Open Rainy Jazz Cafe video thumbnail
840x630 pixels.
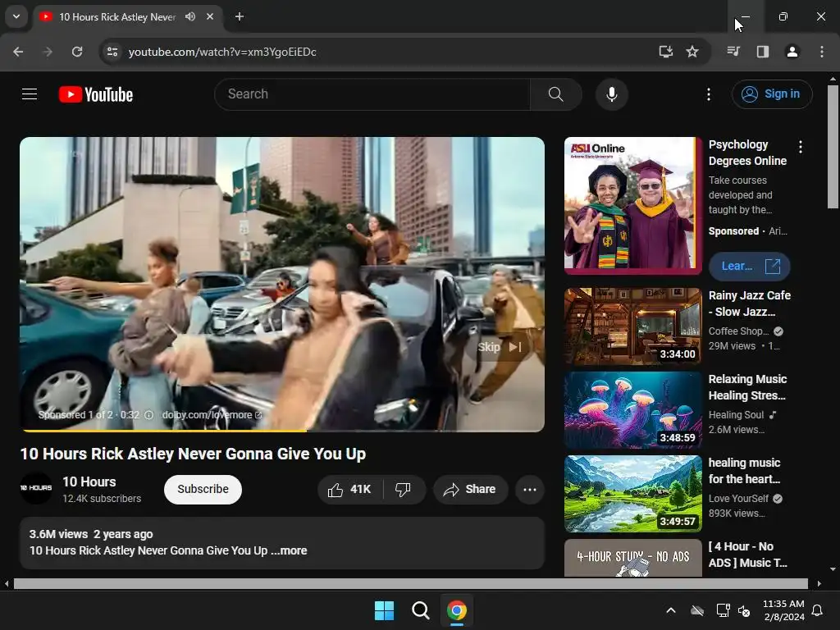[632, 326]
